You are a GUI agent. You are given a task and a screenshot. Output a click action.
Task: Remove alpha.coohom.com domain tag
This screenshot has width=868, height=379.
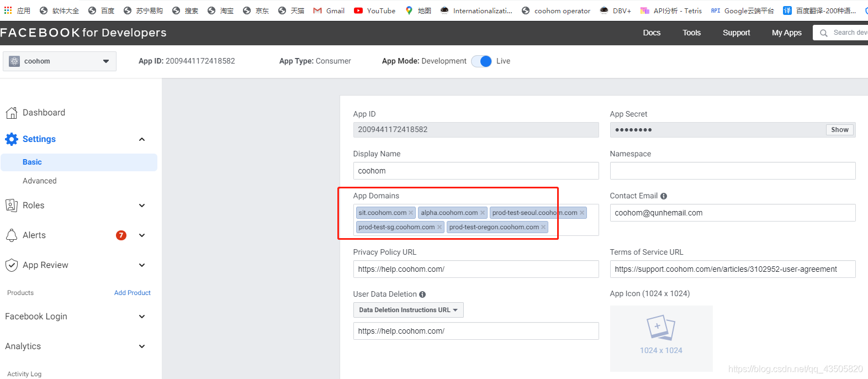[483, 213]
